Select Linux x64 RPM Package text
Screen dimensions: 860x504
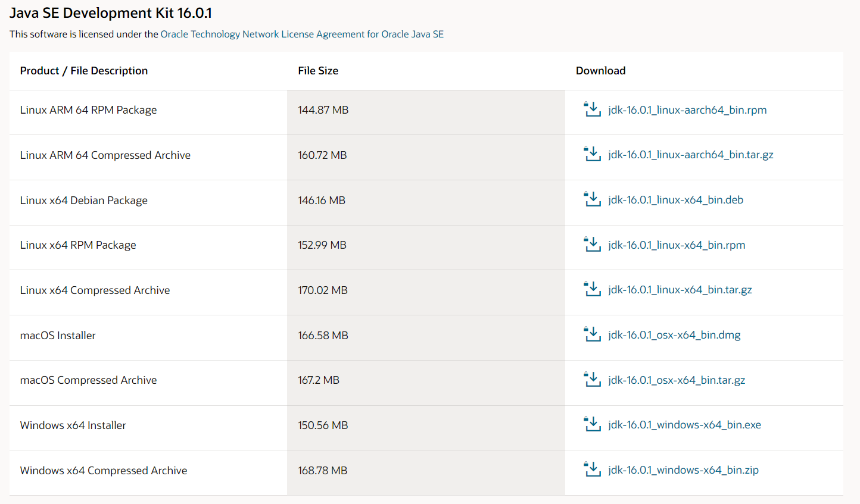click(x=78, y=245)
